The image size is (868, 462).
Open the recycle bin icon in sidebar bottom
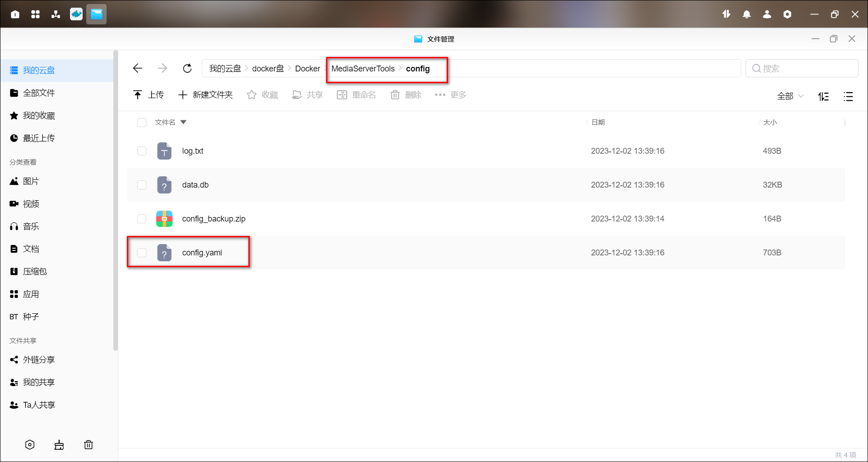tap(89, 445)
